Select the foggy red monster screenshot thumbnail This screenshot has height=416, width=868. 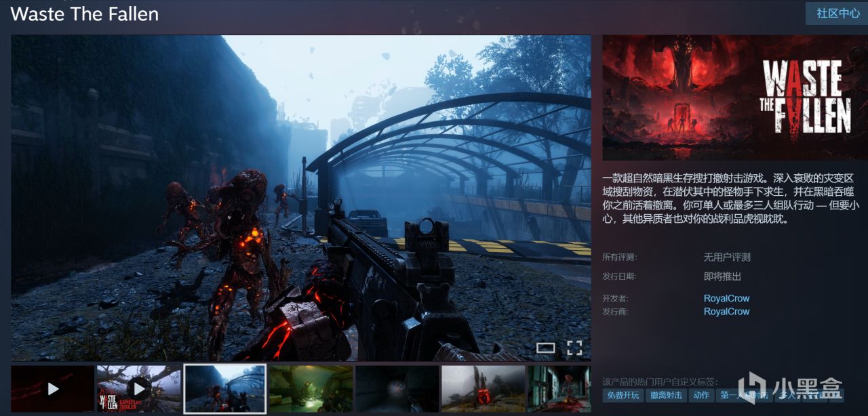coord(483,389)
